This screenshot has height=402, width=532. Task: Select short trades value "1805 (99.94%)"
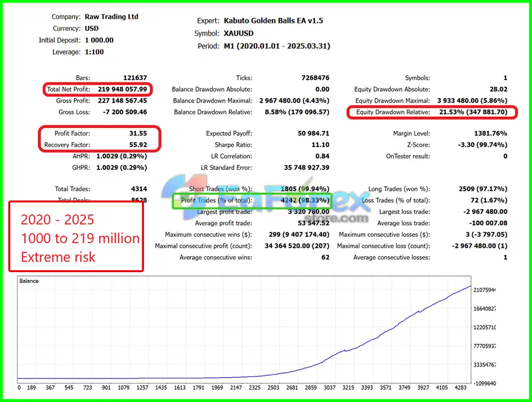point(305,189)
